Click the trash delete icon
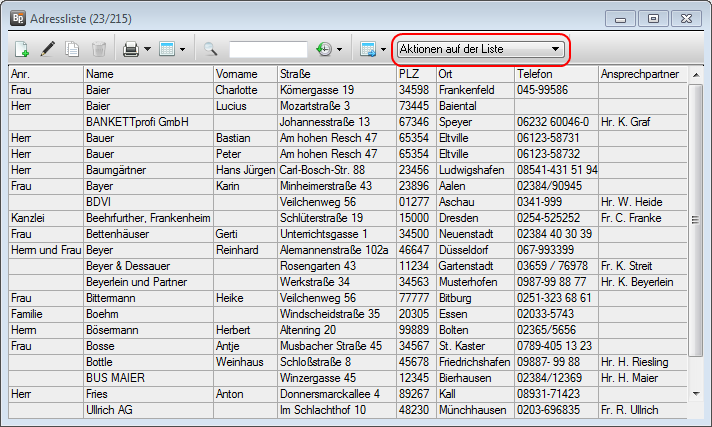This screenshot has width=712, height=427. [x=98, y=48]
